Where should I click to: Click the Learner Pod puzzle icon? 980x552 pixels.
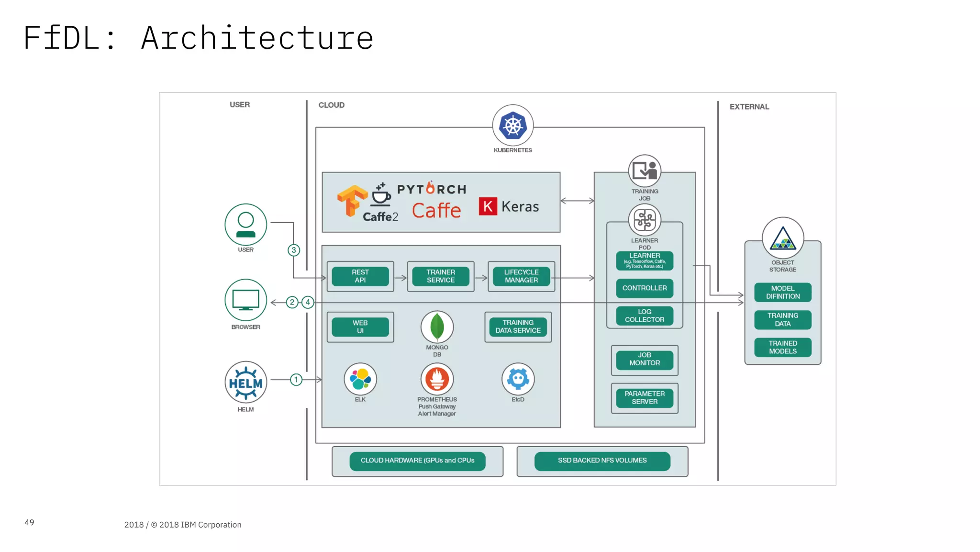pos(645,220)
